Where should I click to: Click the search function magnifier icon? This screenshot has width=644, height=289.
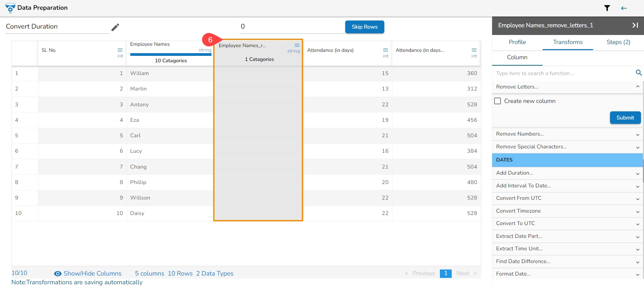[638, 73]
